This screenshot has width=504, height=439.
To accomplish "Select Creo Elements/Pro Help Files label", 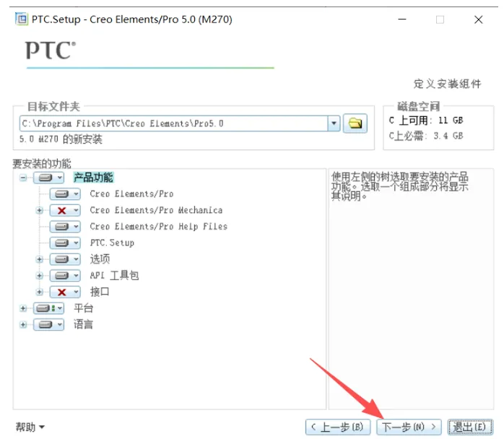I will [158, 227].
